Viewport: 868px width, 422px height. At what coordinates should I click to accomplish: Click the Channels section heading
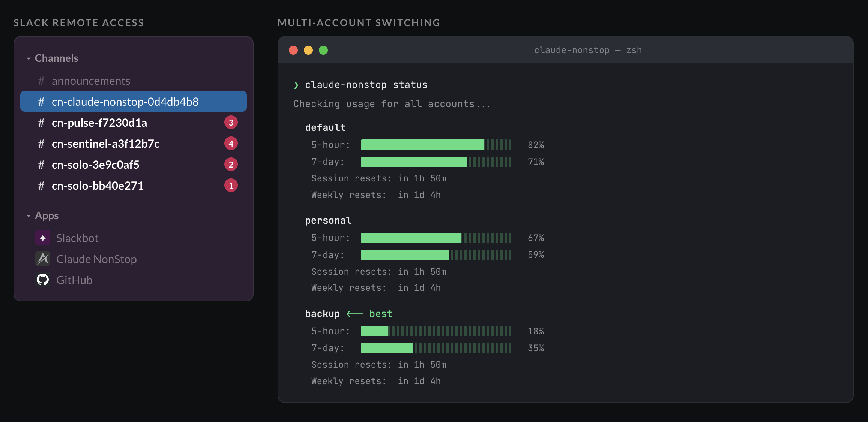57,58
